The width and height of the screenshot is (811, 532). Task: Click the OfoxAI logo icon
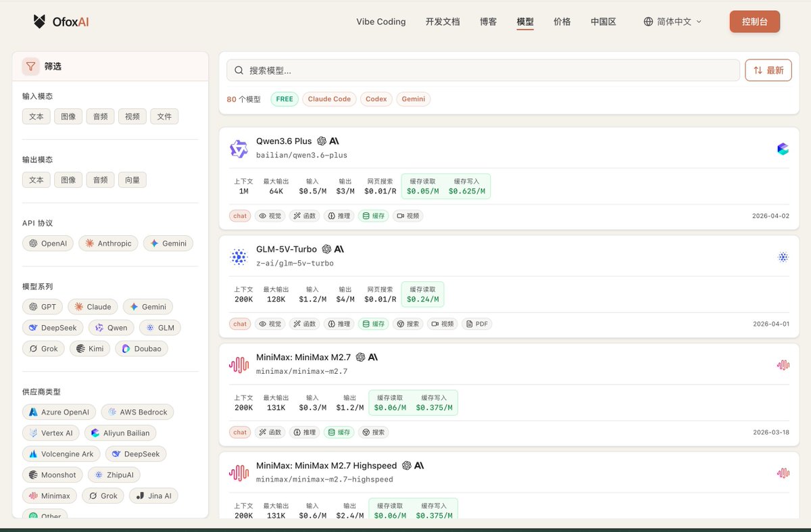tap(40, 21)
